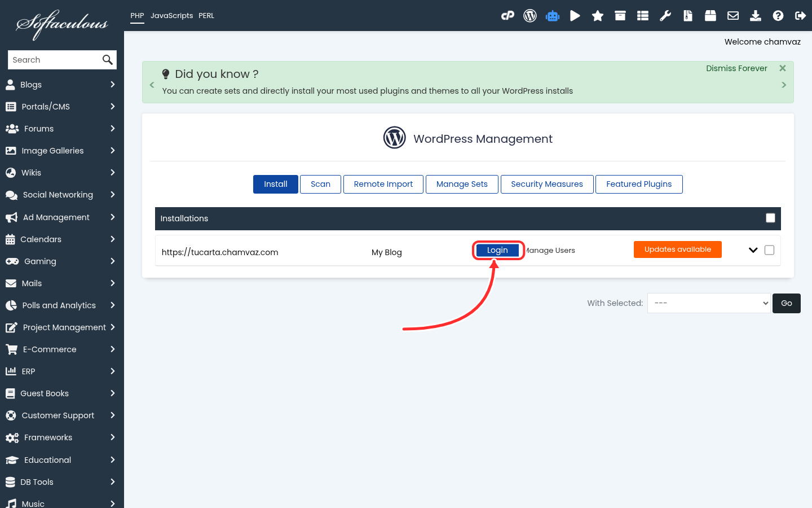Click the Gaming controller icon in sidebar

click(x=12, y=261)
